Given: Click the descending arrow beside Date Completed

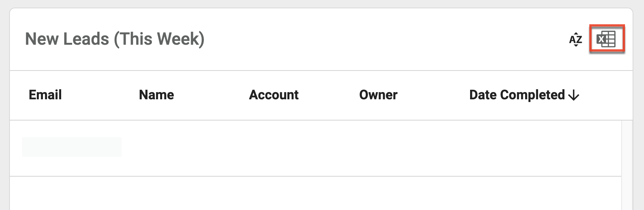Looking at the screenshot, I should (574, 95).
